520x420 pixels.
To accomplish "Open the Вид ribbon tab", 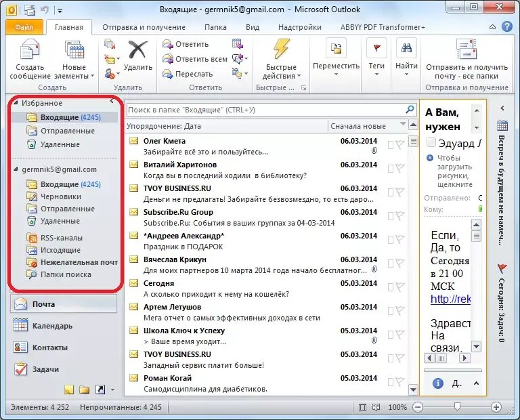I will (x=253, y=27).
